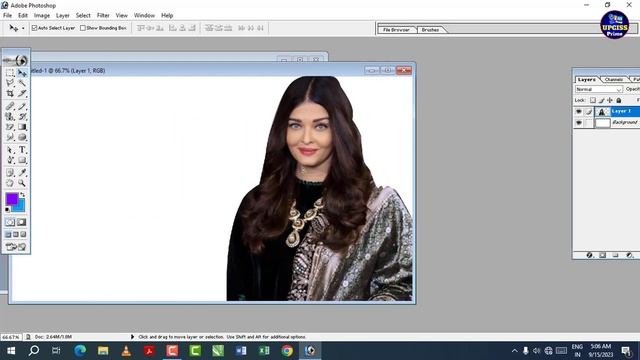
Task: Click Create new set folder icon
Action: (x=616, y=255)
